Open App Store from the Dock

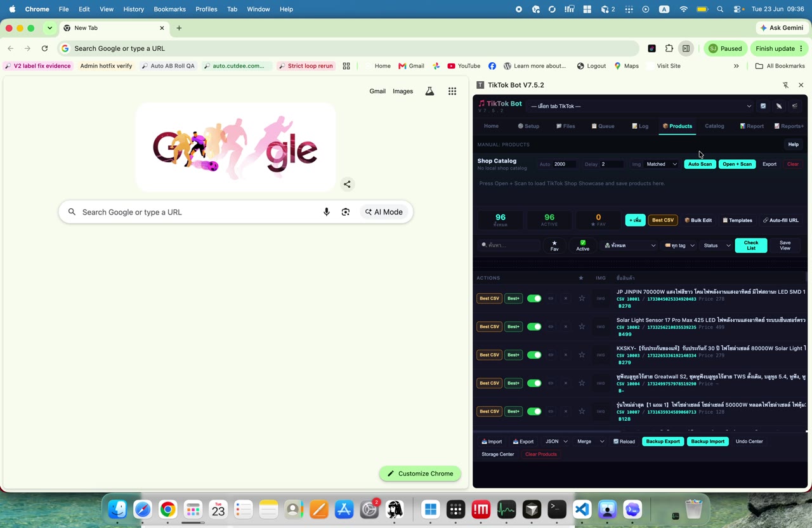(x=344, y=509)
